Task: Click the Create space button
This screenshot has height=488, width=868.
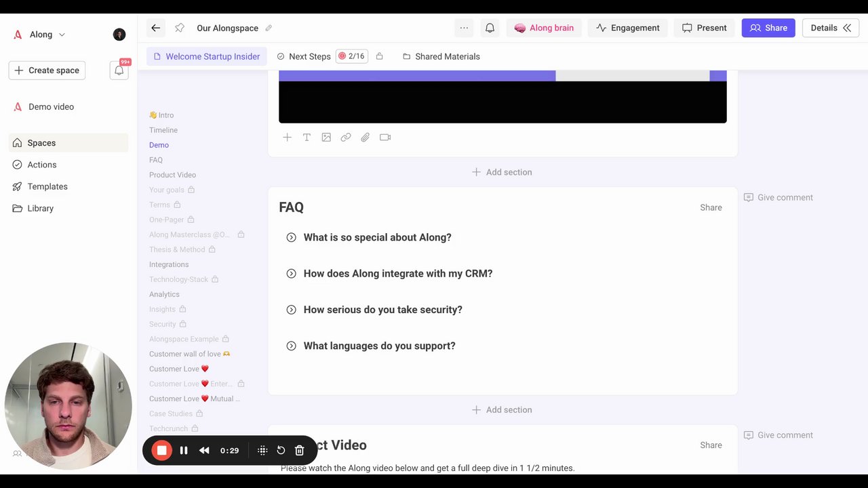Action: tap(47, 70)
